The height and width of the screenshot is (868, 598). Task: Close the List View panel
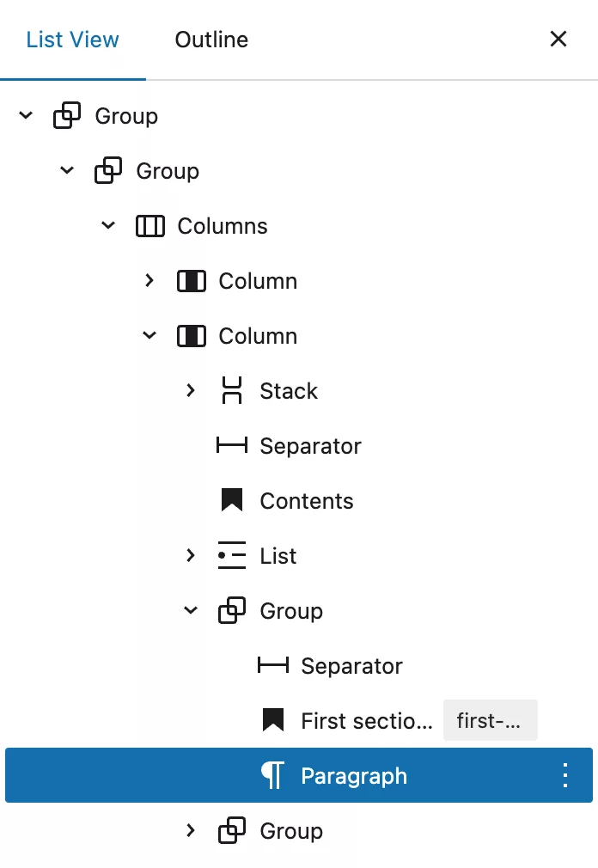[558, 39]
